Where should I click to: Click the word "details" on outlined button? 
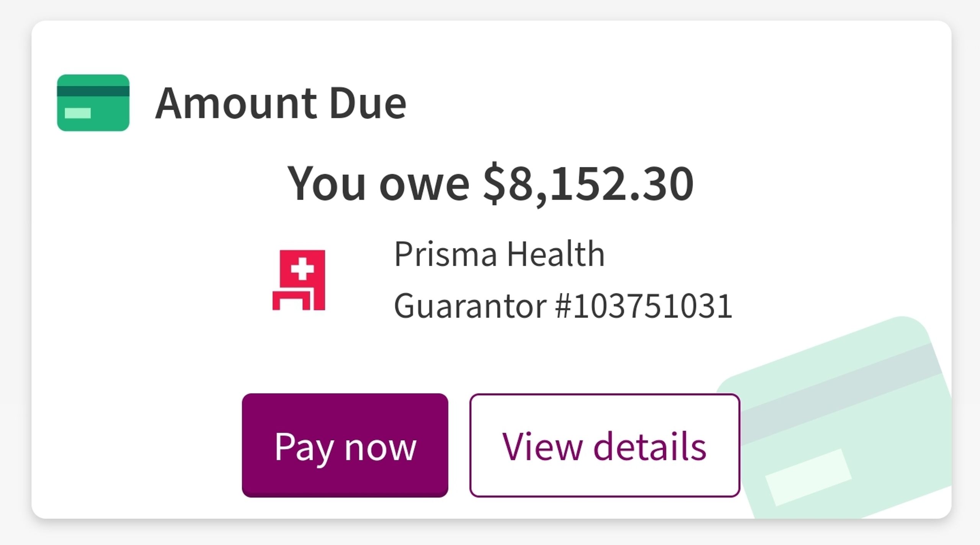click(650, 446)
